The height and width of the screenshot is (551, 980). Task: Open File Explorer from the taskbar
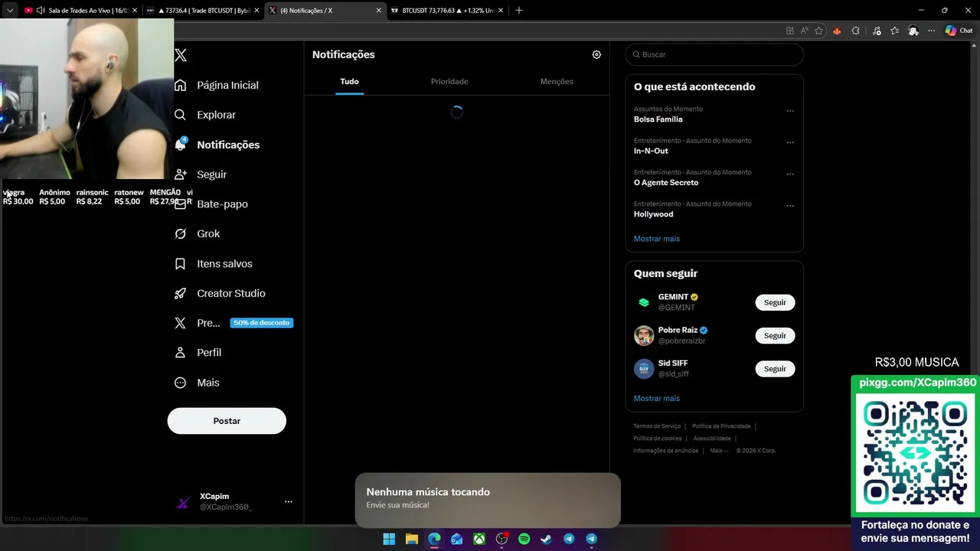412,539
